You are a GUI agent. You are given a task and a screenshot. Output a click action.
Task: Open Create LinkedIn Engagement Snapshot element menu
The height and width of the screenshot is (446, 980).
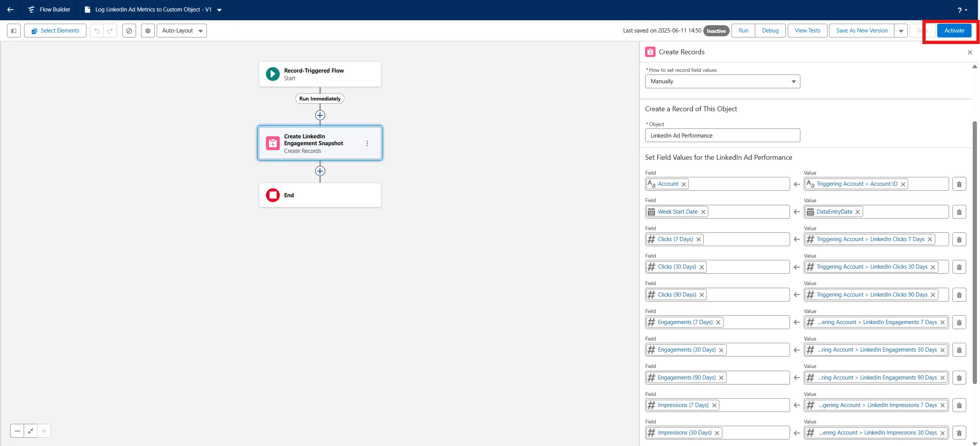[367, 143]
